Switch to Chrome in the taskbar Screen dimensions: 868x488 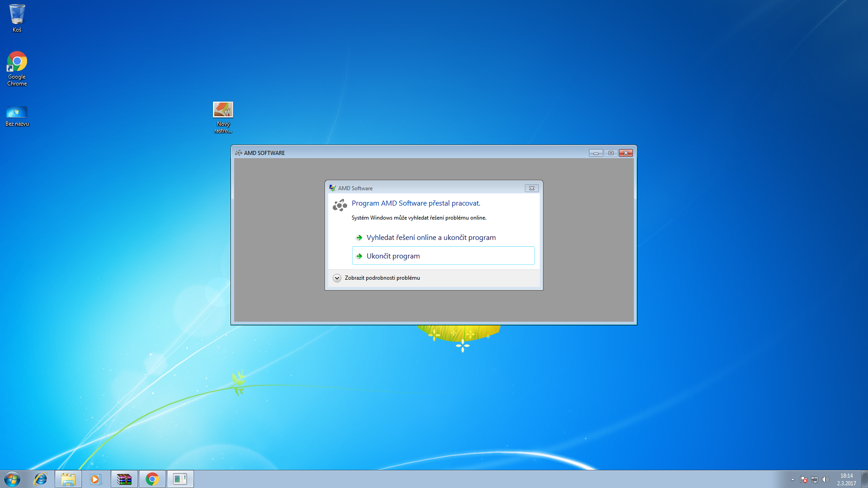152,479
